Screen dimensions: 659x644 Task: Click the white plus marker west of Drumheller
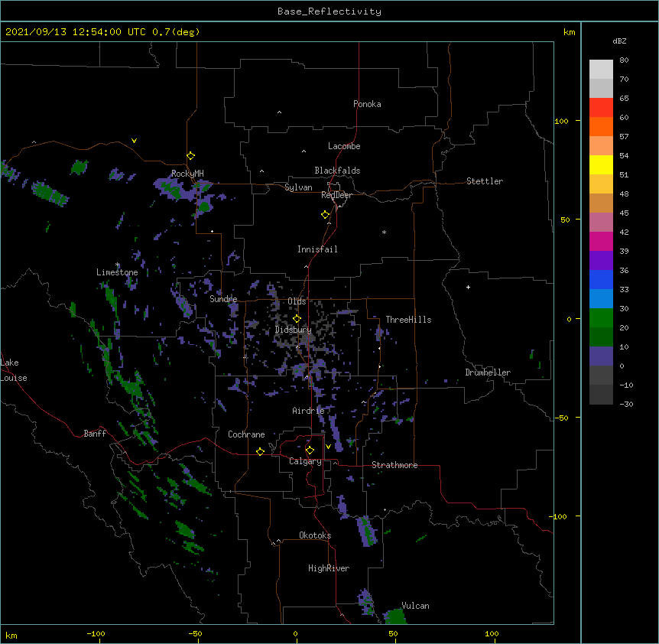(468, 287)
